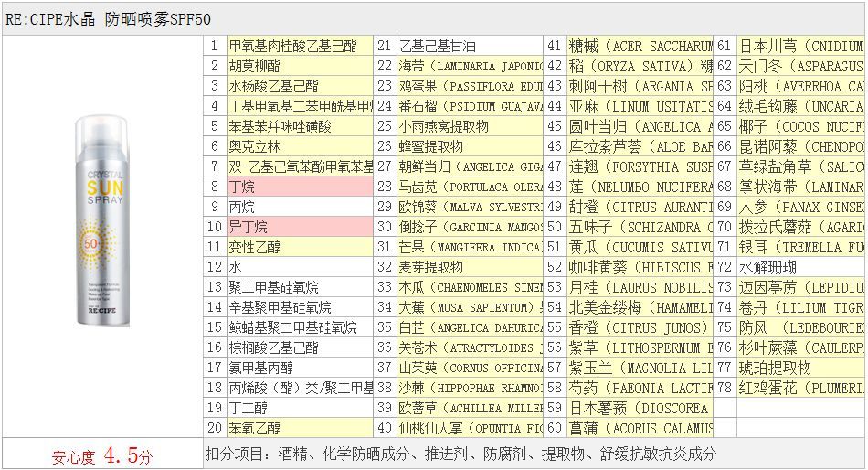Click ingredient cell 朝鲜当归
Image resolution: width=868 pixels, height=470 pixels.
pos(470,166)
